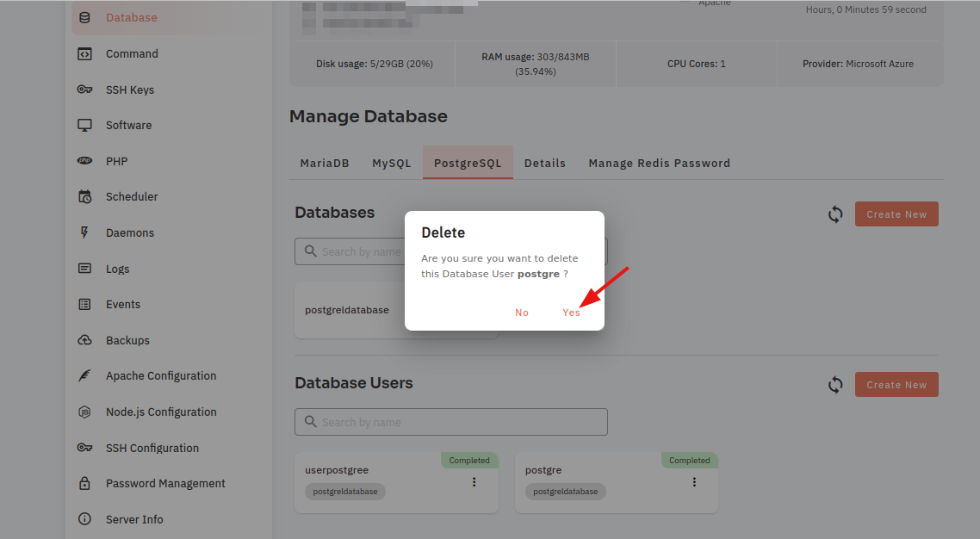The height and width of the screenshot is (539, 980).
Task: Click the Disk usage statistic
Action: tap(375, 64)
